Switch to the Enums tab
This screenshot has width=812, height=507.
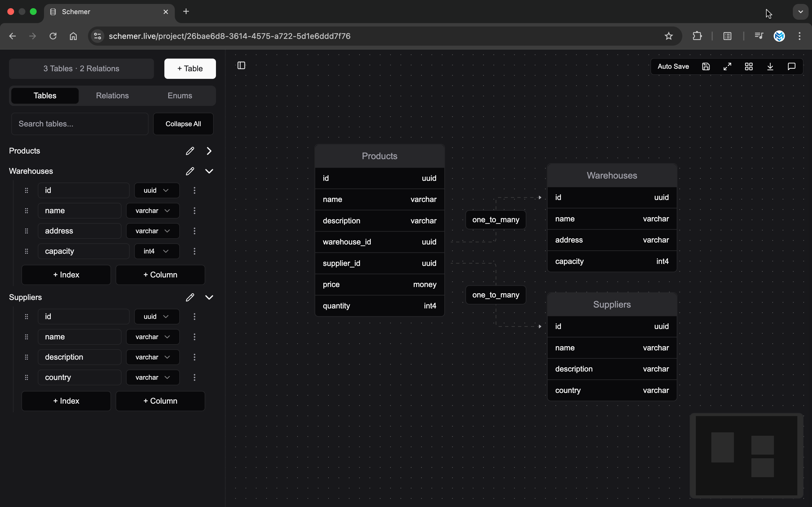point(180,95)
